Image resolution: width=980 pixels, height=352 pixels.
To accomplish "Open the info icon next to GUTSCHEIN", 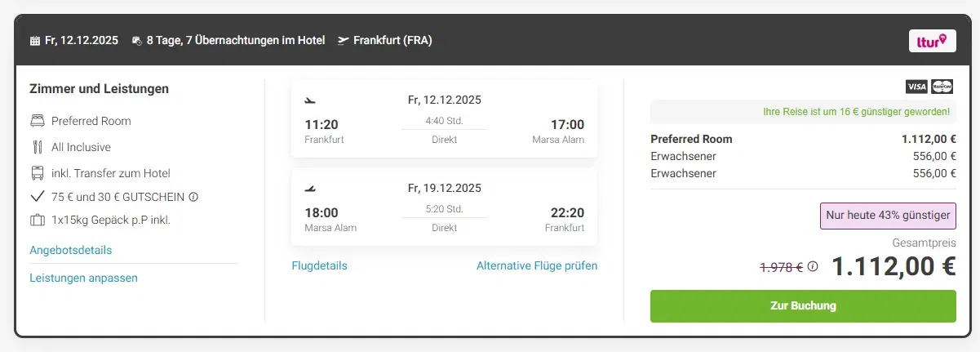I will [x=193, y=197].
